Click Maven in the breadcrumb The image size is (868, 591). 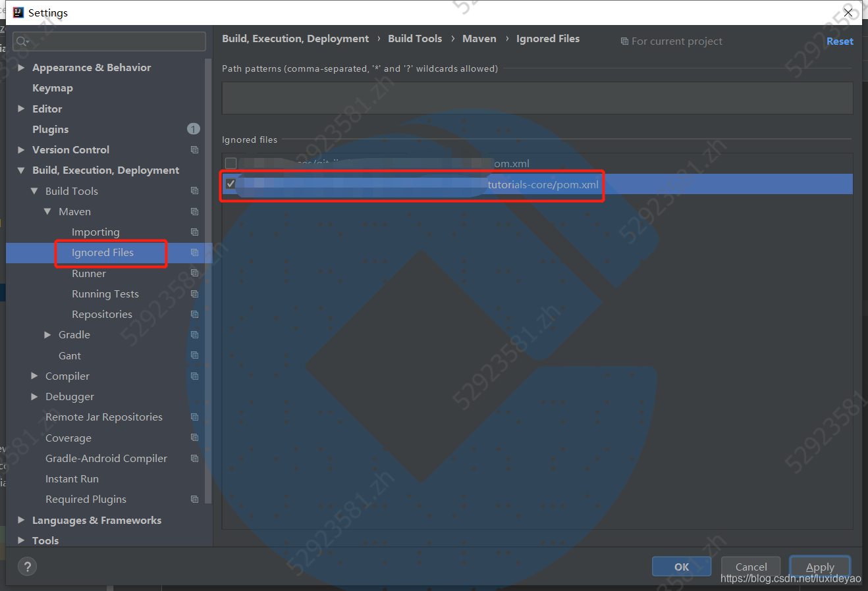pos(479,38)
